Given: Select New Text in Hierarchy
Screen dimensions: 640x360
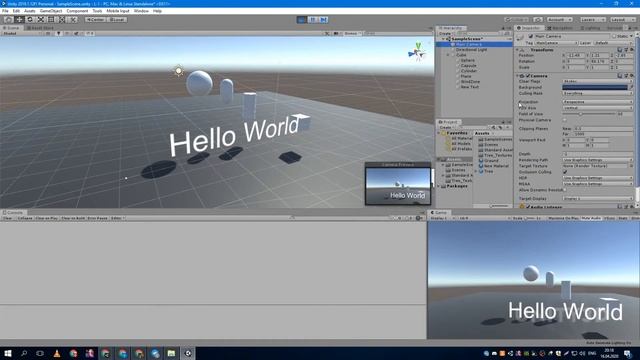Looking at the screenshot, I should click(x=470, y=87).
